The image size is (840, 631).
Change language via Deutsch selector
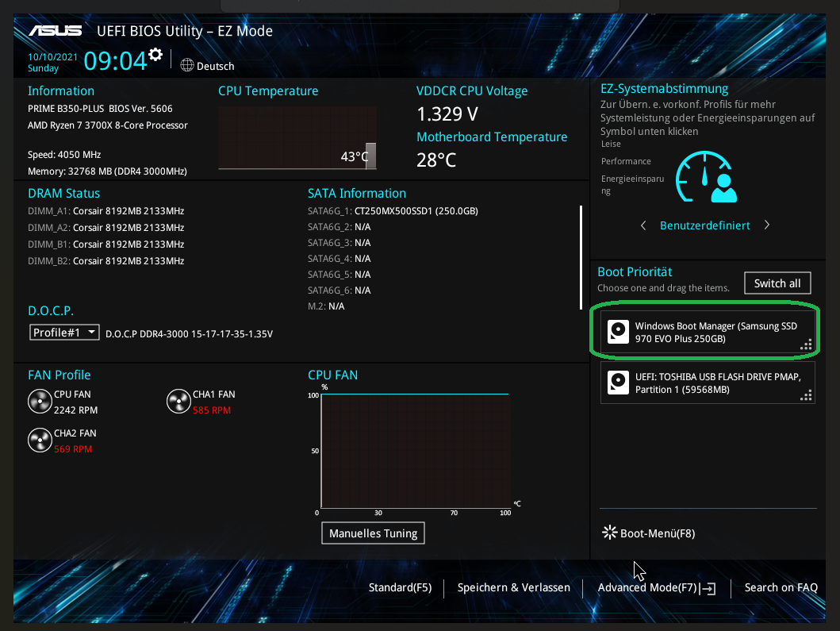(x=215, y=66)
